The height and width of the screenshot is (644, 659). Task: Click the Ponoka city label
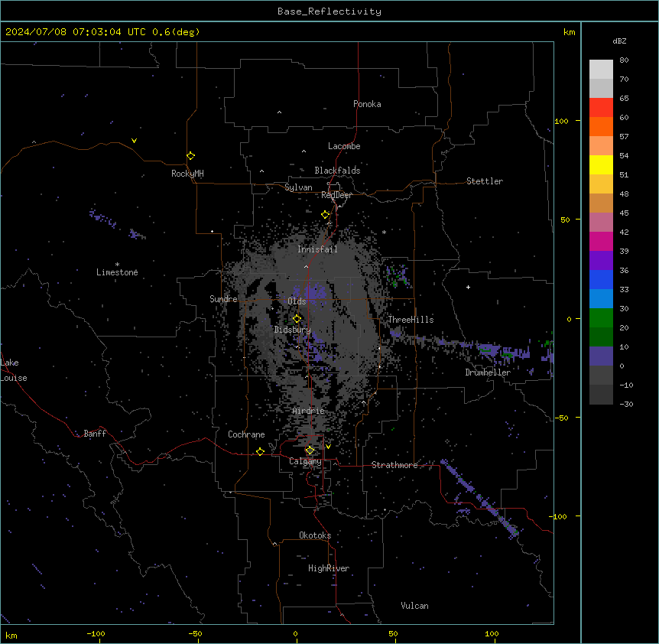pyautogui.click(x=367, y=104)
